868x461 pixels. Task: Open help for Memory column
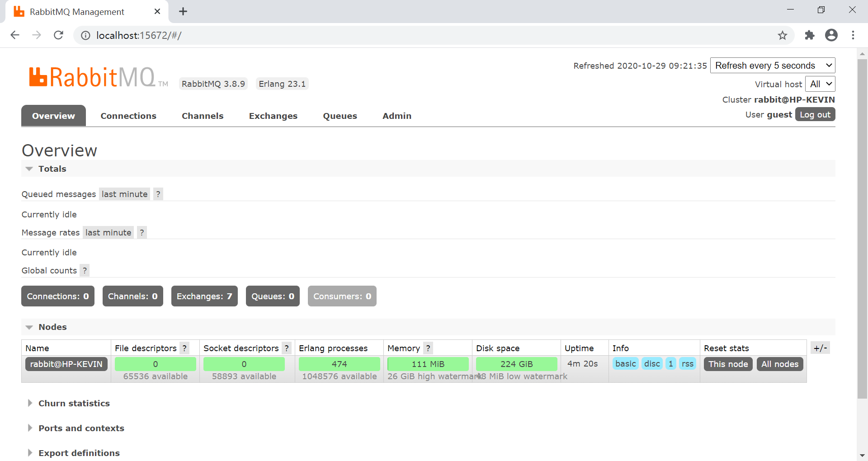pyautogui.click(x=428, y=348)
